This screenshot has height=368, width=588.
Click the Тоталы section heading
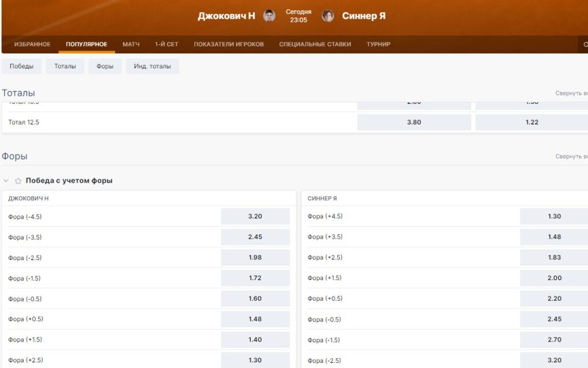pos(18,93)
